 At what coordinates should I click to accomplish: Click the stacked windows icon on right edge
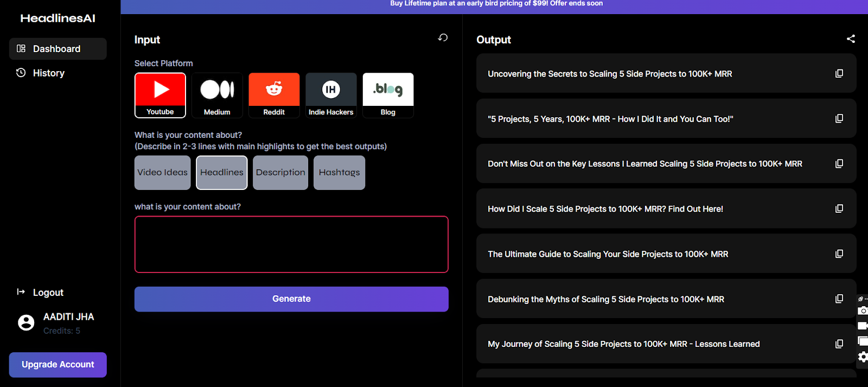tap(863, 341)
